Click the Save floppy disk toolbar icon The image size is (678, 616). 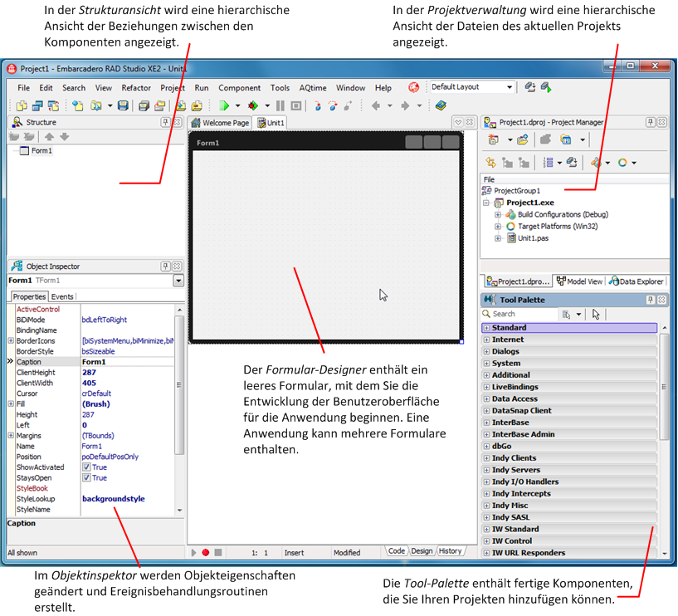coord(123,105)
